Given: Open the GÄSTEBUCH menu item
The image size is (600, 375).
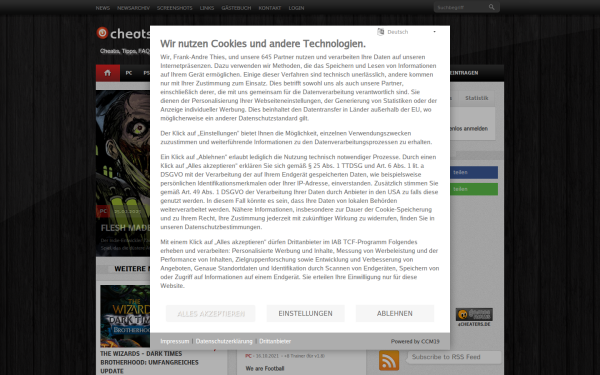Looking at the screenshot, I should tap(236, 8).
